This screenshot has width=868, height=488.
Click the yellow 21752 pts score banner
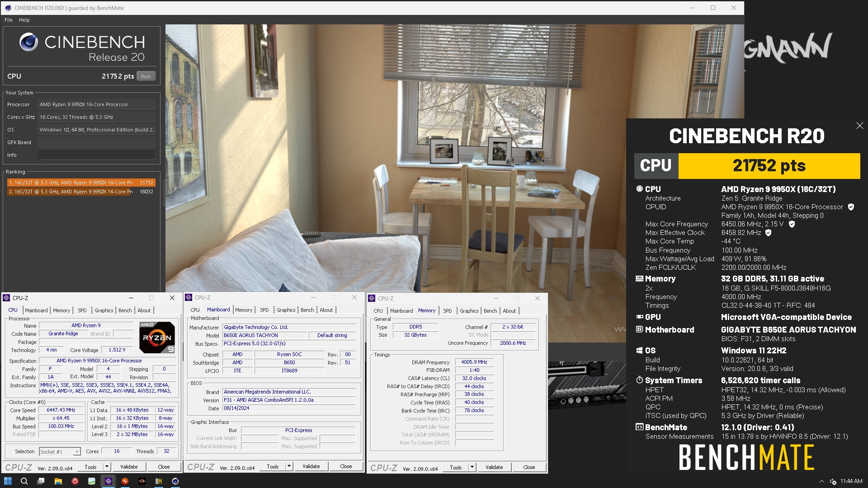[x=769, y=166]
